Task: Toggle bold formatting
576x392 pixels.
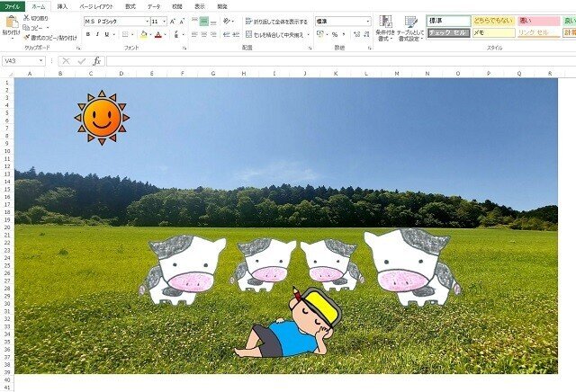Action: tap(88, 34)
